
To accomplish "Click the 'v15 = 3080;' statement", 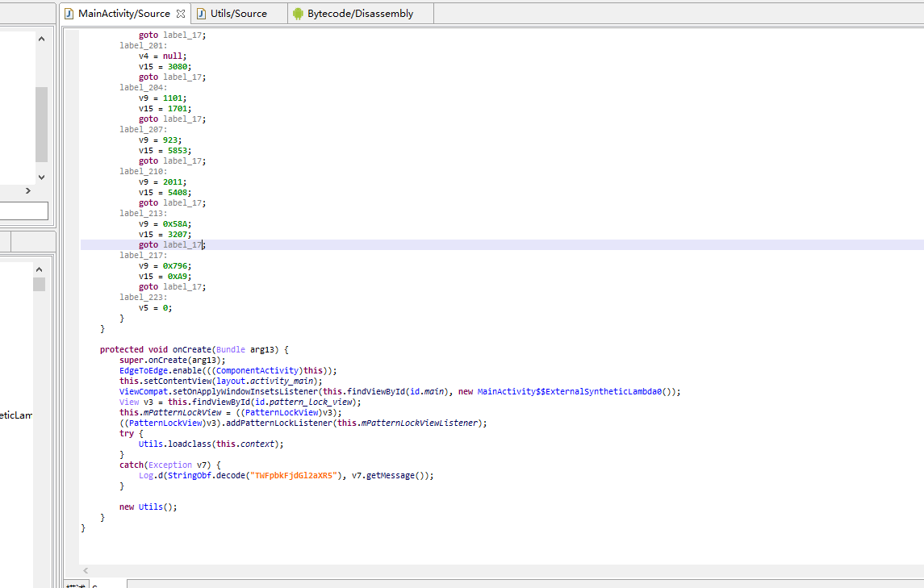I will (165, 67).
